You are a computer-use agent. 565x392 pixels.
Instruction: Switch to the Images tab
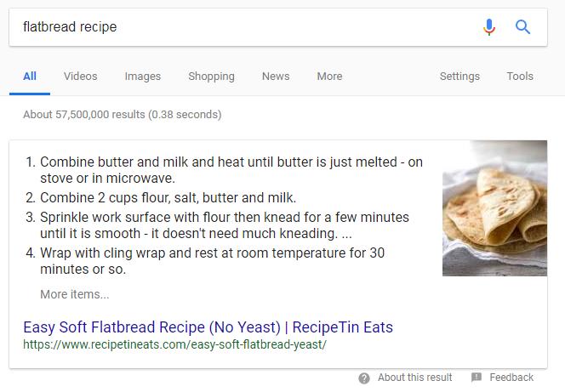click(x=143, y=77)
